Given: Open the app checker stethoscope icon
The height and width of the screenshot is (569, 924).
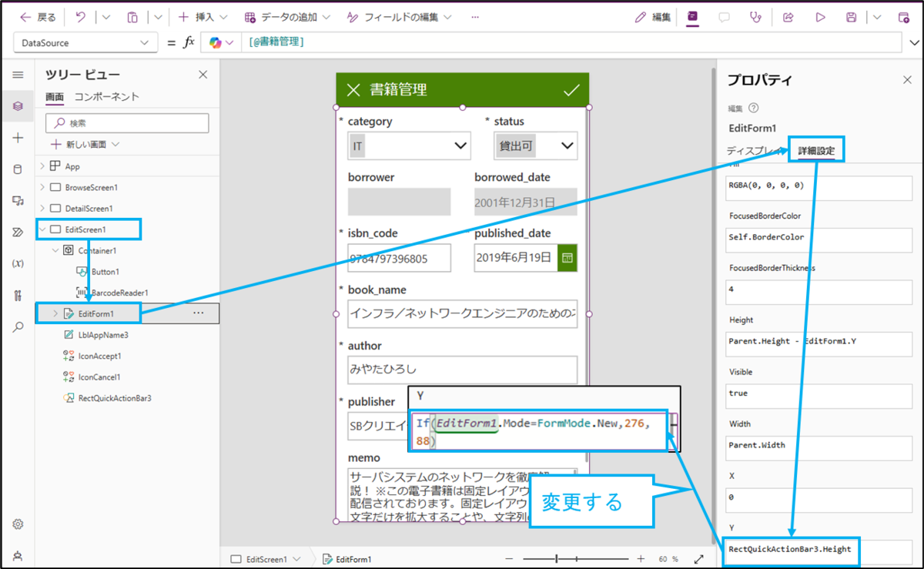Looking at the screenshot, I should pos(755,17).
